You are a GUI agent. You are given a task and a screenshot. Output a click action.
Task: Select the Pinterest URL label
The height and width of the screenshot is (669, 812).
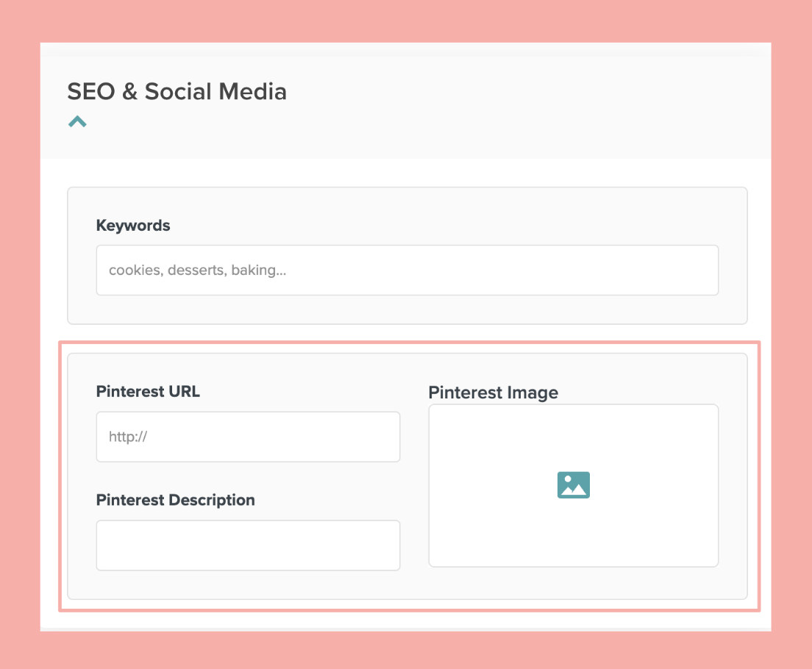pos(147,391)
